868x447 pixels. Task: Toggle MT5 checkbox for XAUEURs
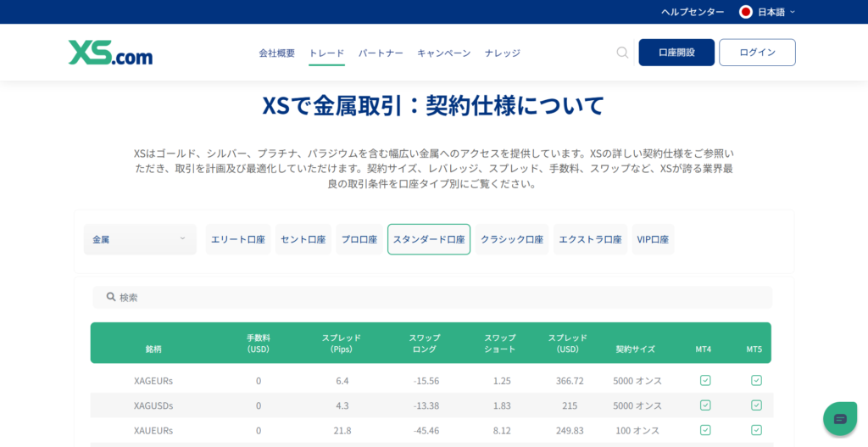tap(756, 430)
